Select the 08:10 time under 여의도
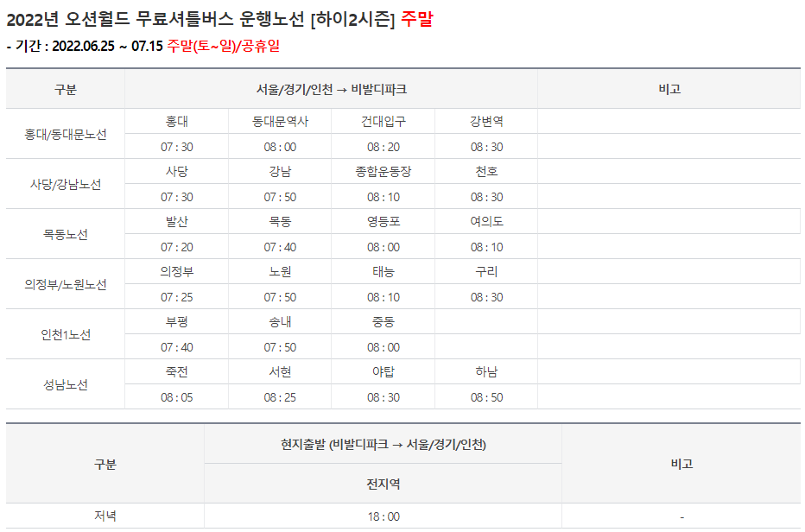 [486, 247]
